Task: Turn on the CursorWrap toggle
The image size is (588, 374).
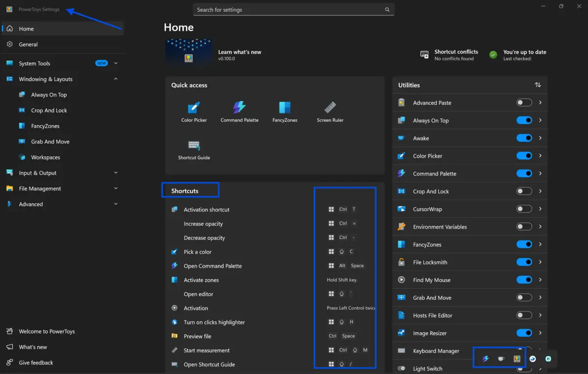Action: pyautogui.click(x=524, y=209)
